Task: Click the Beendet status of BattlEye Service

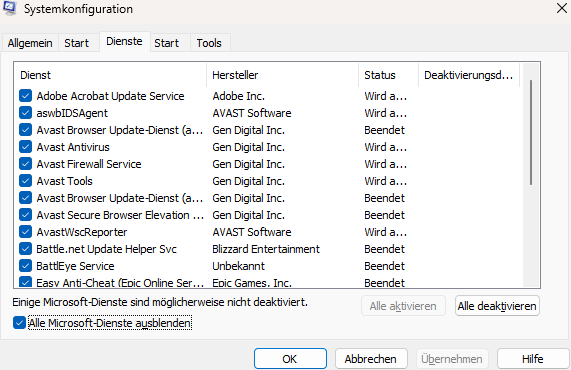Action: coord(385,266)
